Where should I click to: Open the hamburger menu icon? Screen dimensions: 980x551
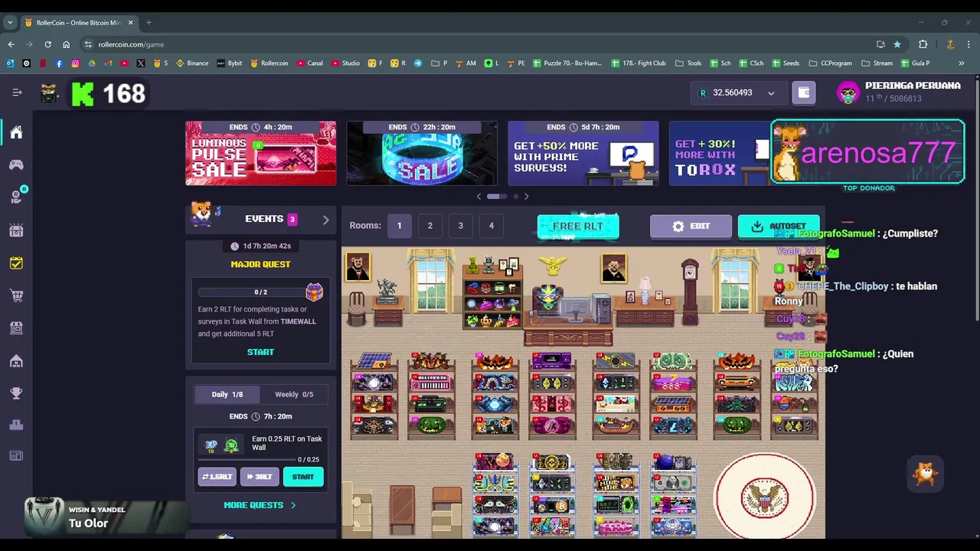[x=17, y=93]
